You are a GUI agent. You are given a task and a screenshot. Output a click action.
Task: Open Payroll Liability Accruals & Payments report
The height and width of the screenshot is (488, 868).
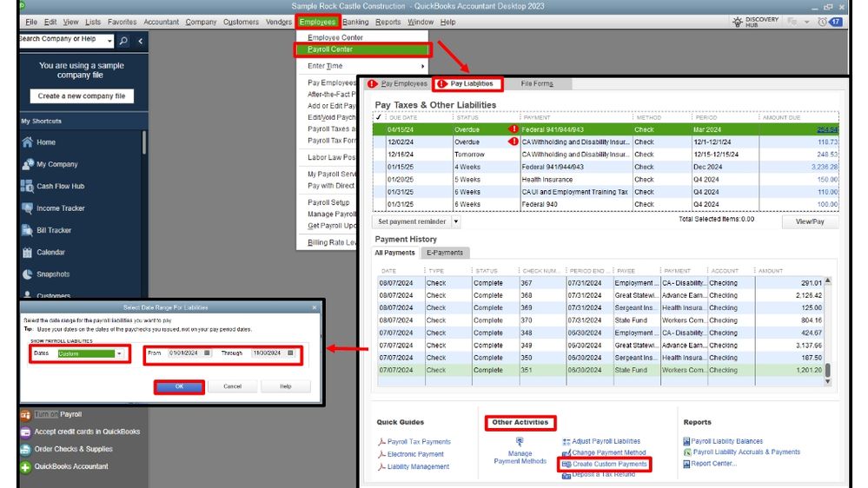pos(746,452)
